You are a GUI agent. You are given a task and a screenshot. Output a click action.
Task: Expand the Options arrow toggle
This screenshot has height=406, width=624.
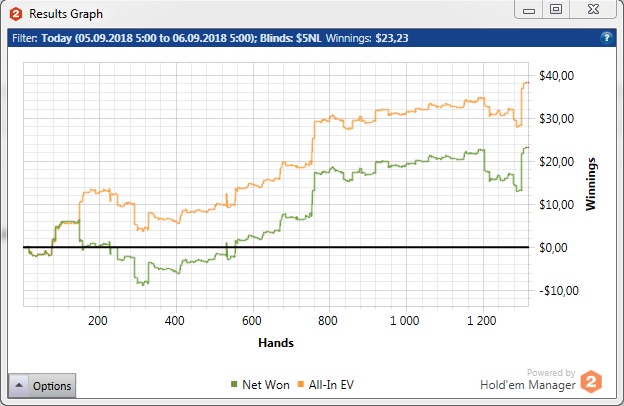pyautogui.click(x=19, y=386)
